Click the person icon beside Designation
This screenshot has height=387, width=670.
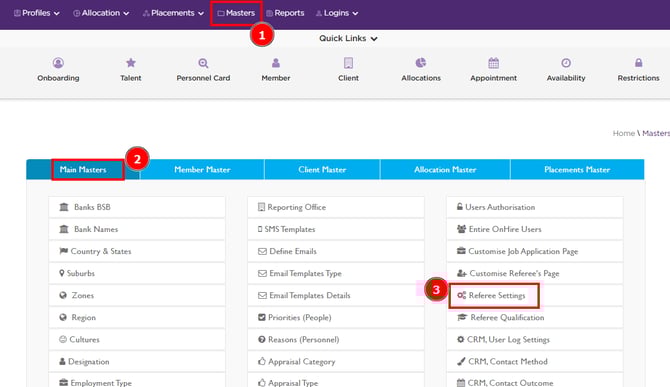(62, 361)
